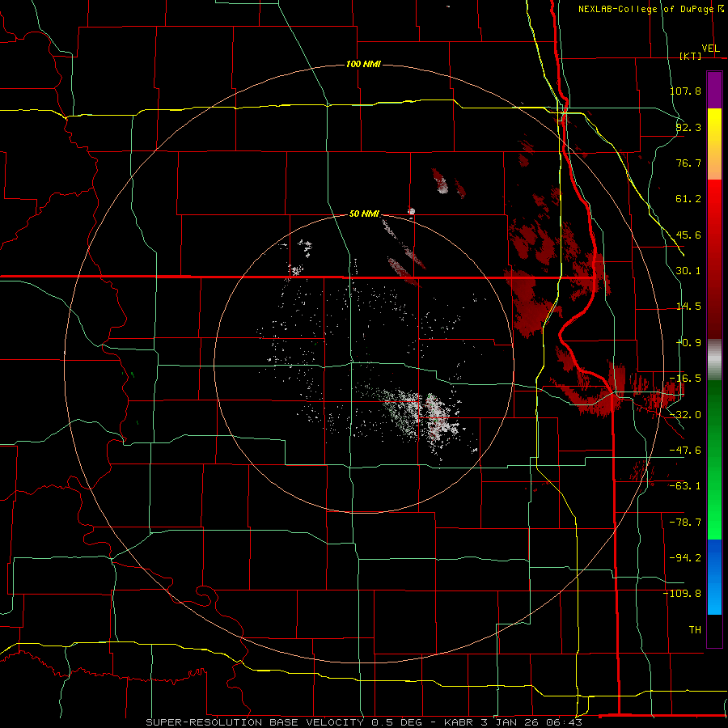The height and width of the screenshot is (728, 728).
Task: Click the 107.8 velocity scale value
Action: [685, 91]
